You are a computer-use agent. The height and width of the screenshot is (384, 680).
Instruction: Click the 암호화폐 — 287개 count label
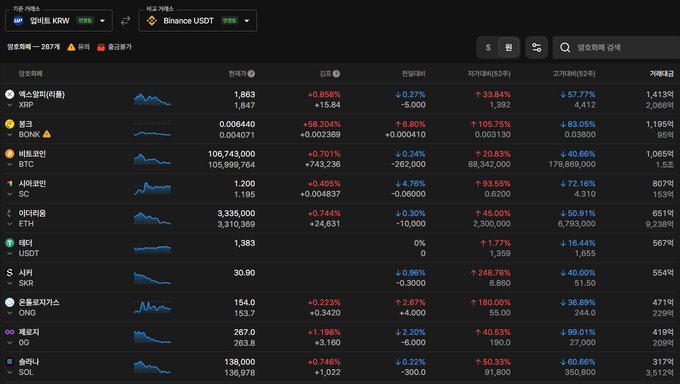(x=33, y=47)
